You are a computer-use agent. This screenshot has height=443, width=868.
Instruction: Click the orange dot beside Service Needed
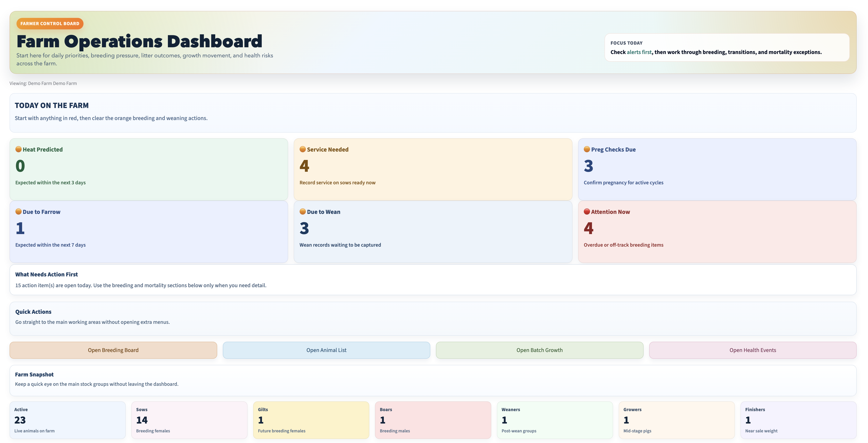point(303,149)
